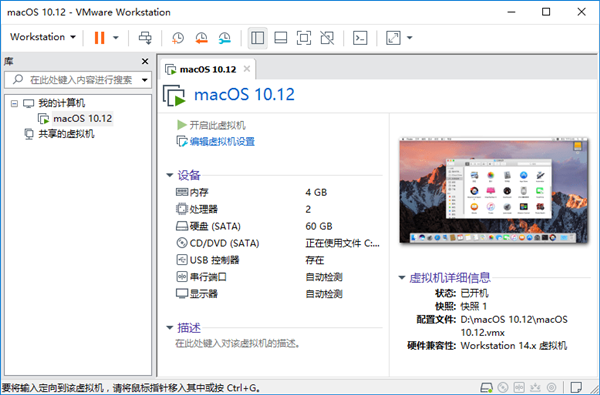Image resolution: width=600 pixels, height=395 pixels.
Task: Open the console view icon
Action: tap(360, 38)
